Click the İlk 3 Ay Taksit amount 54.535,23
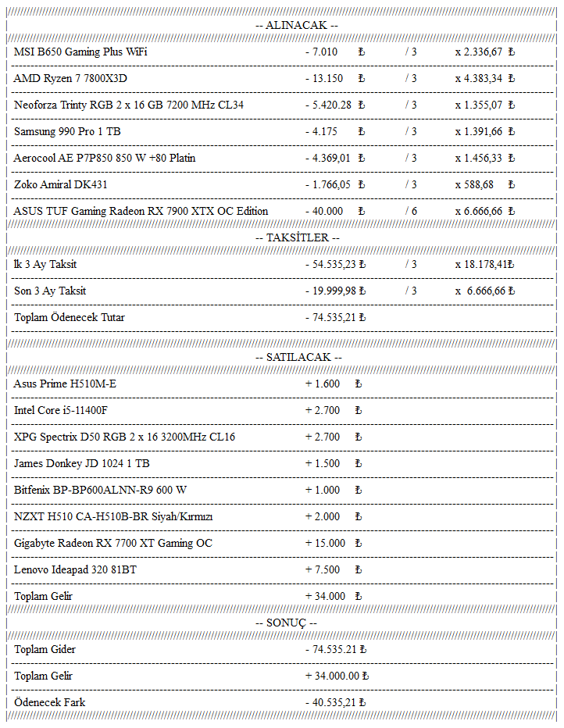 click(x=336, y=265)
